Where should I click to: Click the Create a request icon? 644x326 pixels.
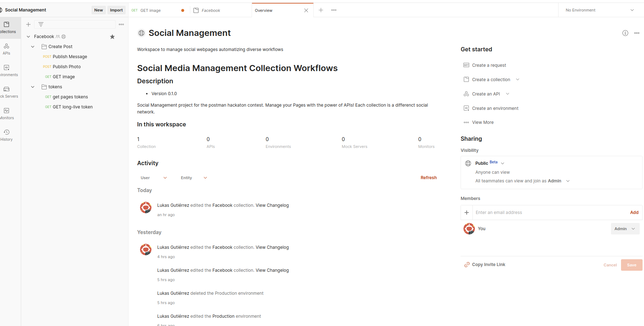[x=466, y=65]
